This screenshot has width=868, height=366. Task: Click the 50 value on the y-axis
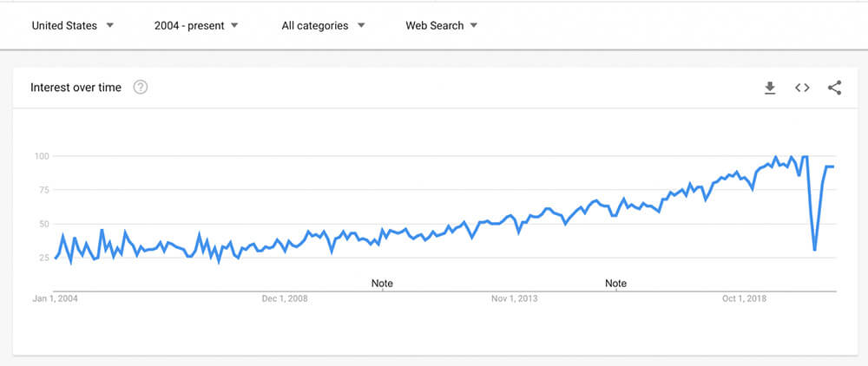click(x=45, y=224)
